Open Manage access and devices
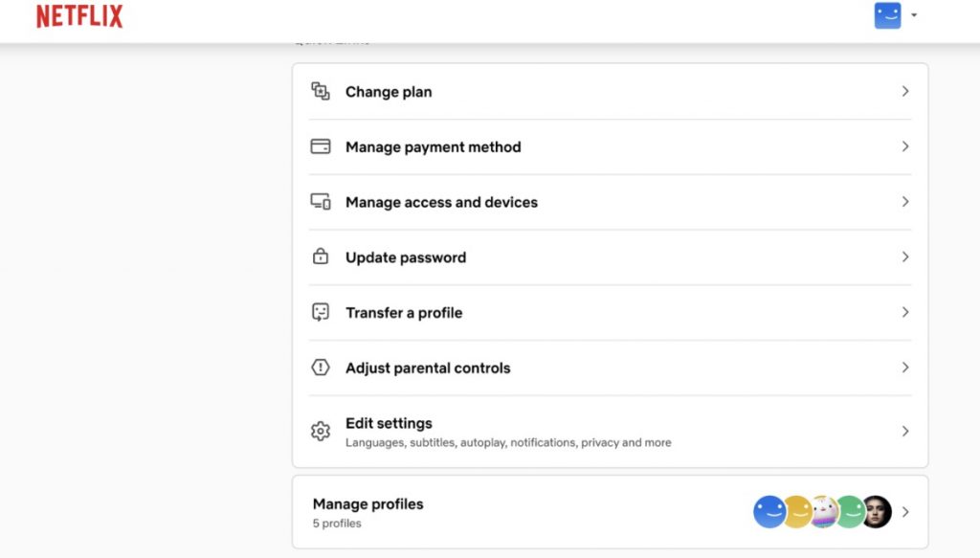The image size is (980, 558). (x=441, y=203)
